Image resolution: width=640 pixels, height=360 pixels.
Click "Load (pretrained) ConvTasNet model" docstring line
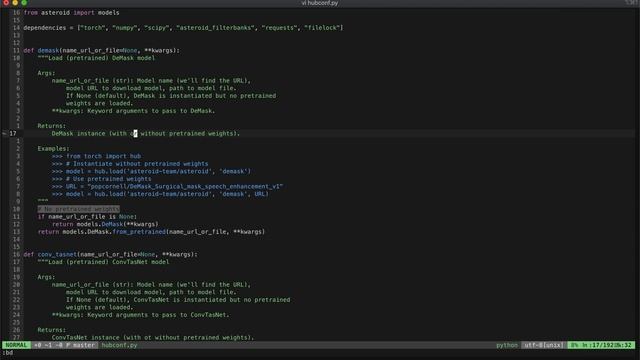coord(103,262)
